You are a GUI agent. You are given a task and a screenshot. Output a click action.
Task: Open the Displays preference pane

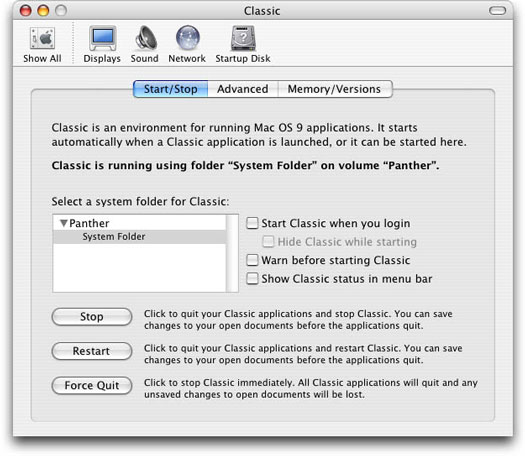point(102,45)
